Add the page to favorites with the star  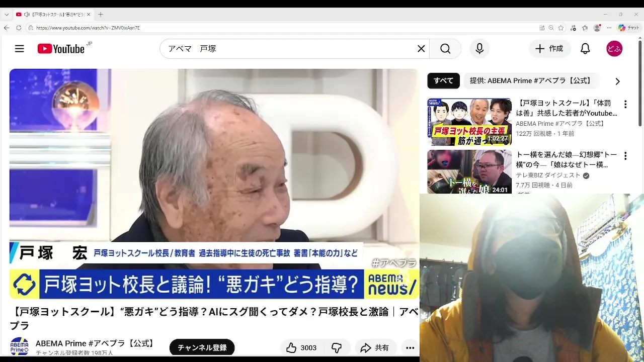(561, 28)
